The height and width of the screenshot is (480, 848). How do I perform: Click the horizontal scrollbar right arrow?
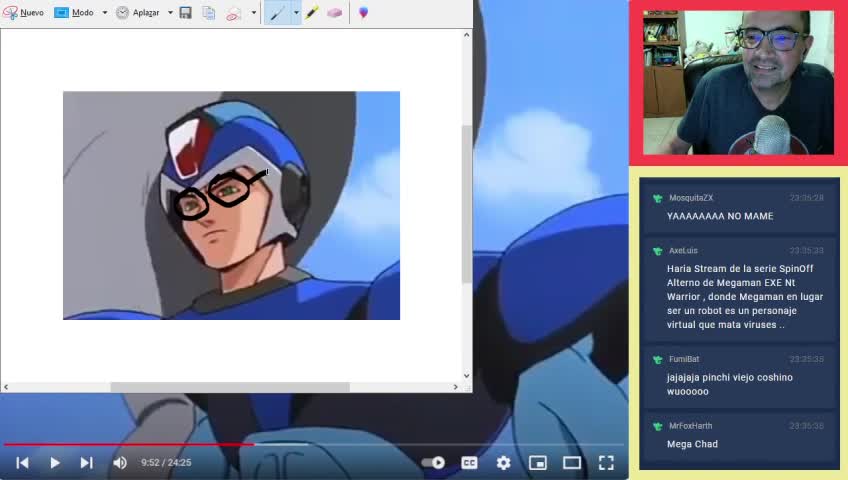pyautogui.click(x=455, y=387)
